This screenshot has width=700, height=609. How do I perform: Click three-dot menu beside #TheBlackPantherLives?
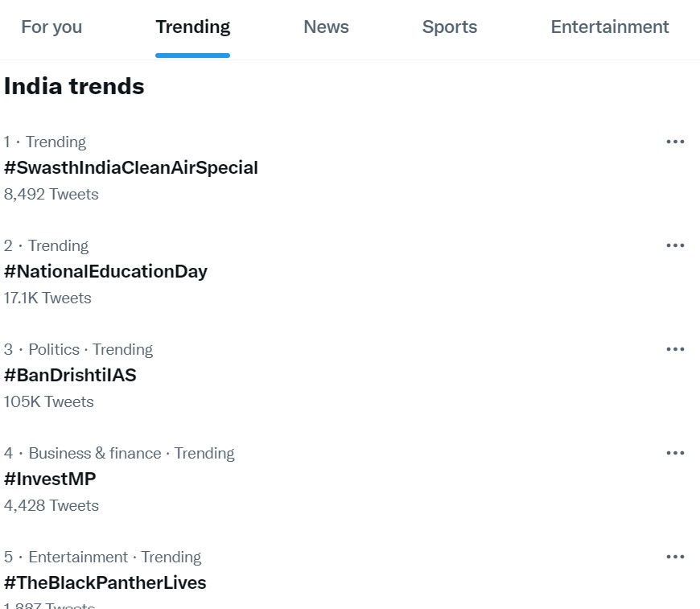point(675,558)
